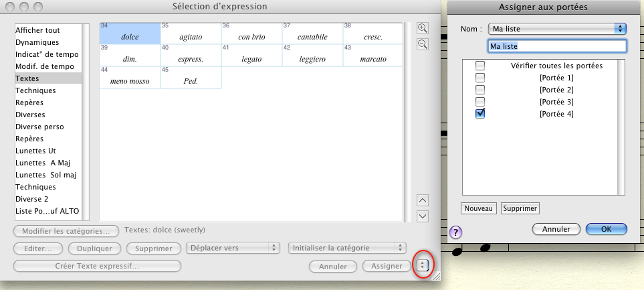Uncheck the [Portée 4] checkbox

click(x=480, y=113)
